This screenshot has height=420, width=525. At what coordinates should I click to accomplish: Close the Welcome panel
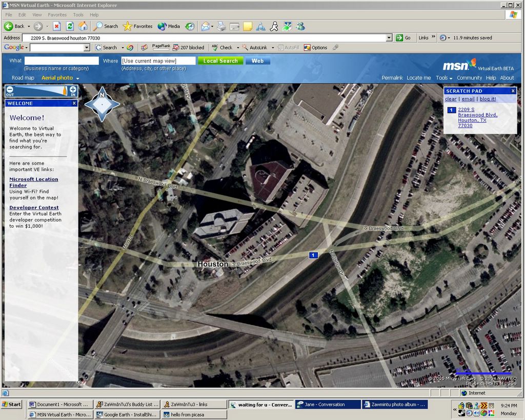[74, 103]
